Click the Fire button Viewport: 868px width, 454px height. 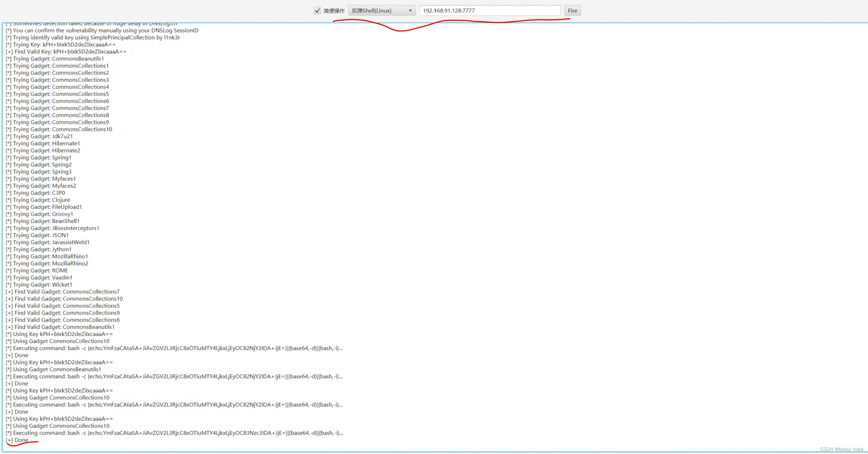(572, 10)
